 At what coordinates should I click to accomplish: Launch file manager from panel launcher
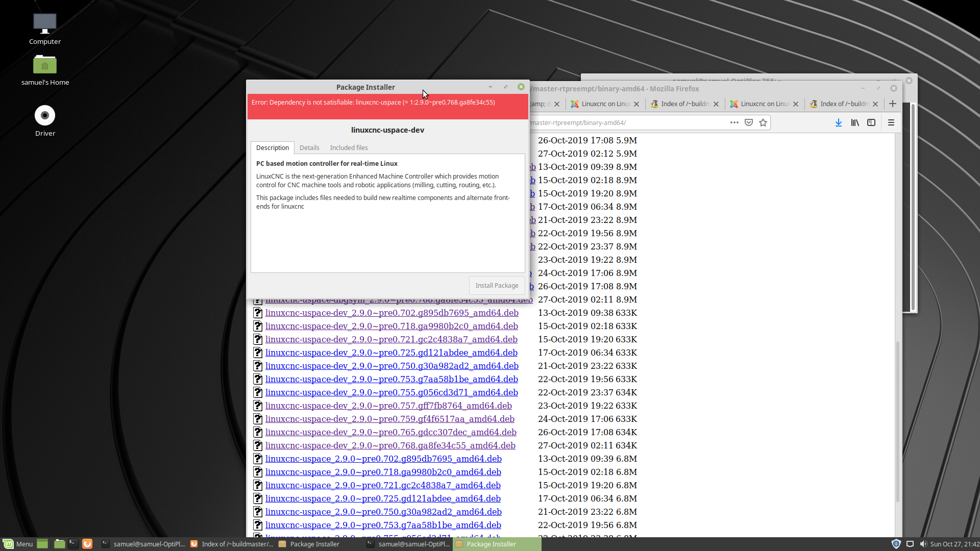59,544
